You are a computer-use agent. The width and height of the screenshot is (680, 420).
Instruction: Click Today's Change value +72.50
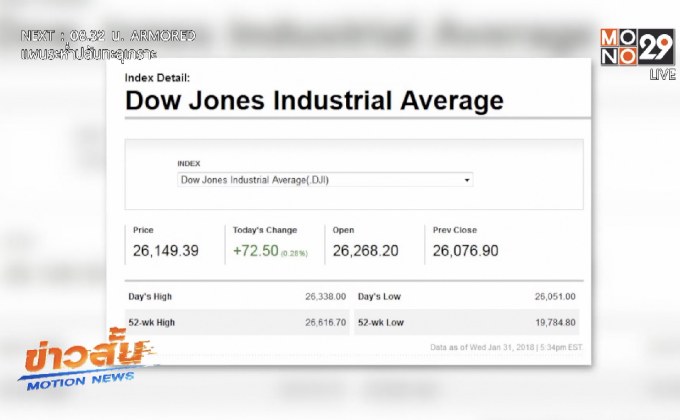(254, 250)
